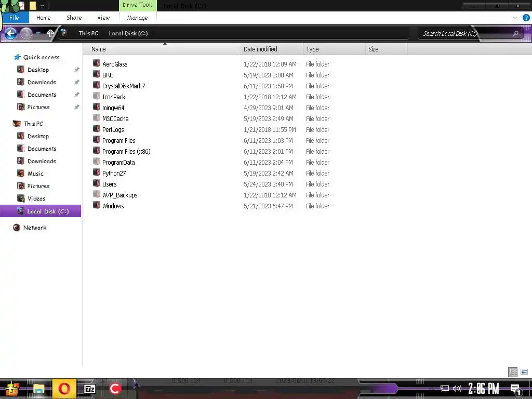Sort by the Size column header

[387, 49]
